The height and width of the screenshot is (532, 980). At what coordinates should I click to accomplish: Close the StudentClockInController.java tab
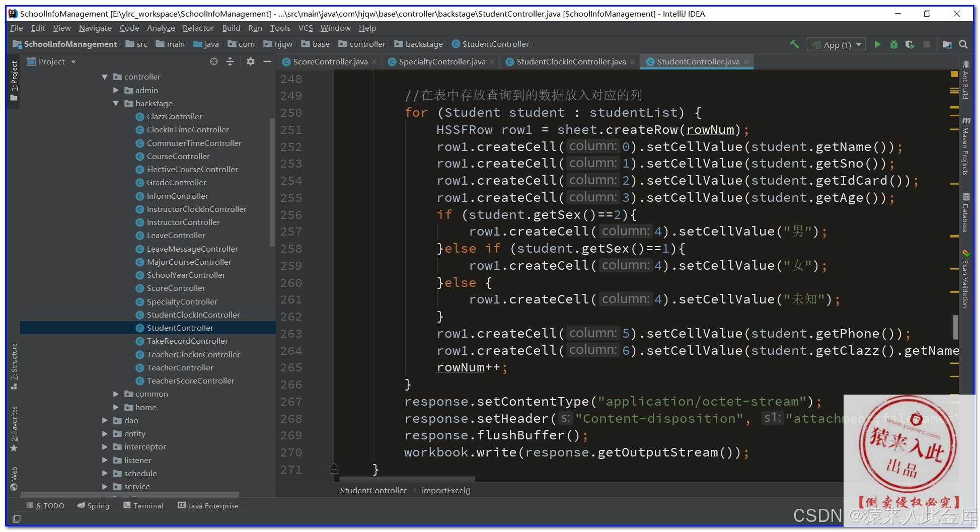click(x=633, y=62)
